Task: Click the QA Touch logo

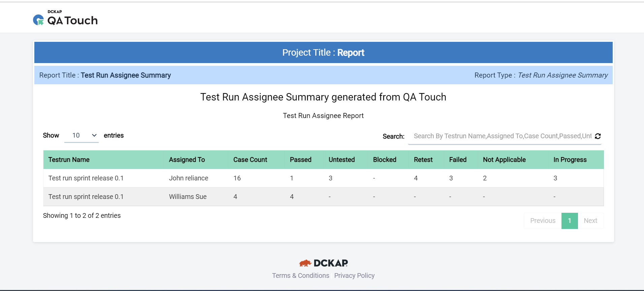Action: click(65, 18)
